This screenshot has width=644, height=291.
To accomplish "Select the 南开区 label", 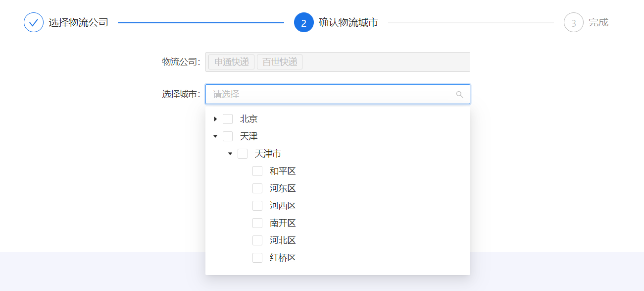I will 283,223.
